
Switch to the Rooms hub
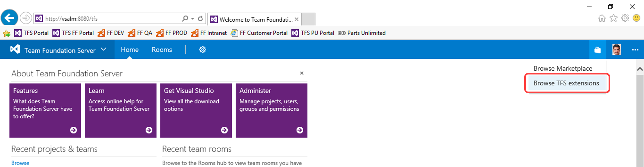tap(162, 50)
